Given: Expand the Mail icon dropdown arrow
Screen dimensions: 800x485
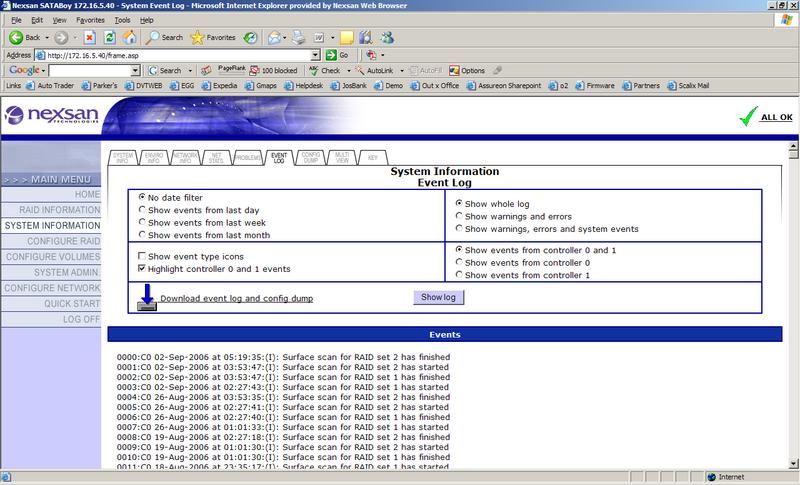Looking at the screenshot, I should (x=284, y=37).
